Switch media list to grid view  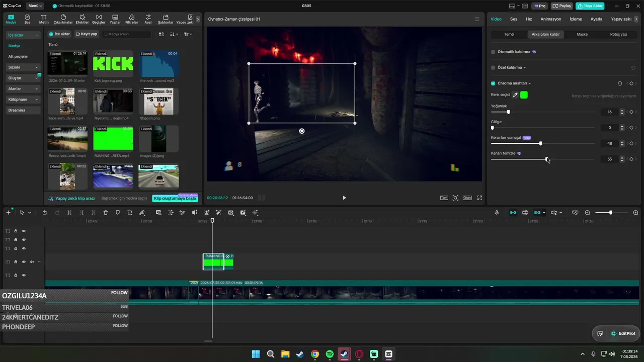coord(162,34)
